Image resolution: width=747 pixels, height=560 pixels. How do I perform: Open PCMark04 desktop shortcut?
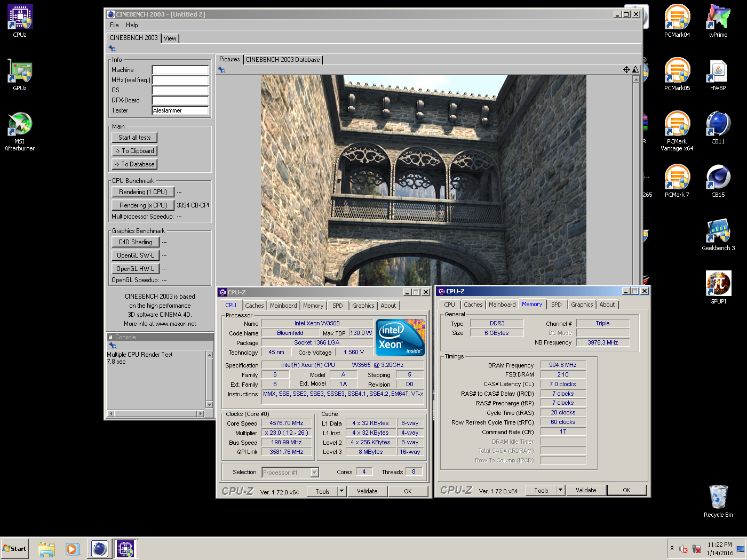[677, 20]
